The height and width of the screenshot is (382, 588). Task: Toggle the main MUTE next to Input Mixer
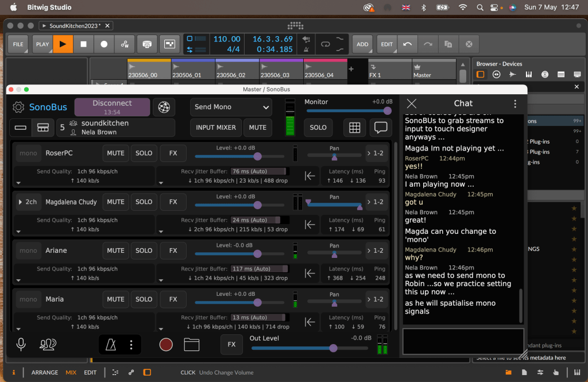click(x=258, y=128)
